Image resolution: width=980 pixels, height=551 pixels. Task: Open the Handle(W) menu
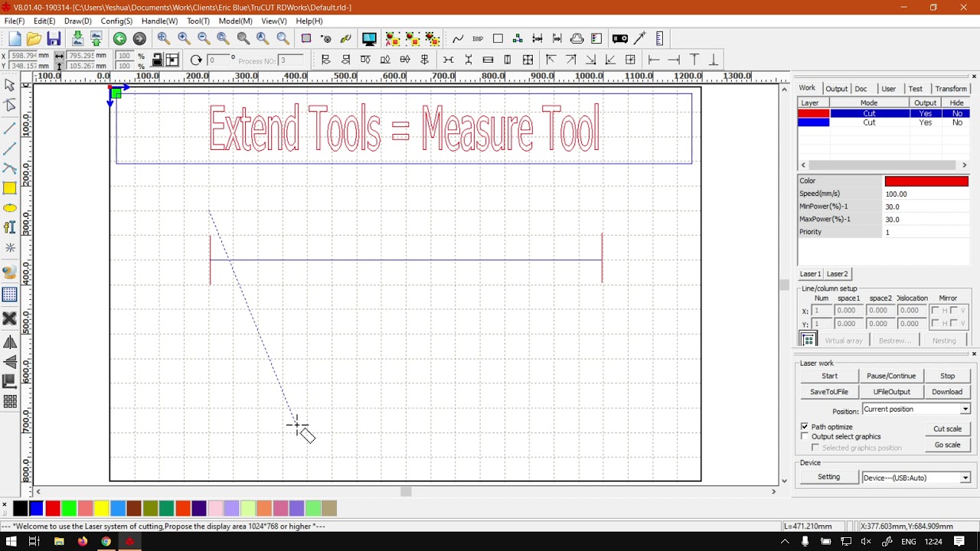pos(159,21)
